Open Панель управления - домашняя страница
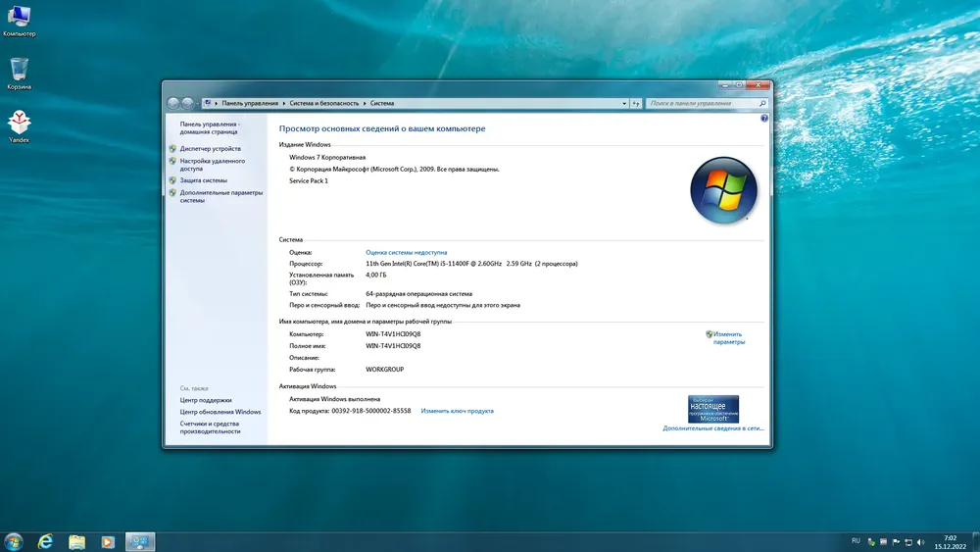 tap(210, 128)
